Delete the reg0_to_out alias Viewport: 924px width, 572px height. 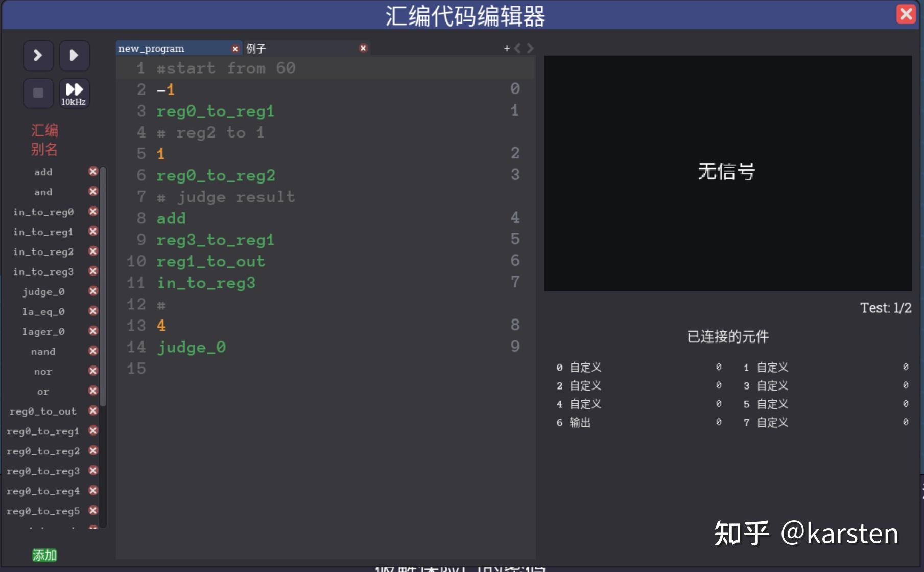(x=93, y=410)
